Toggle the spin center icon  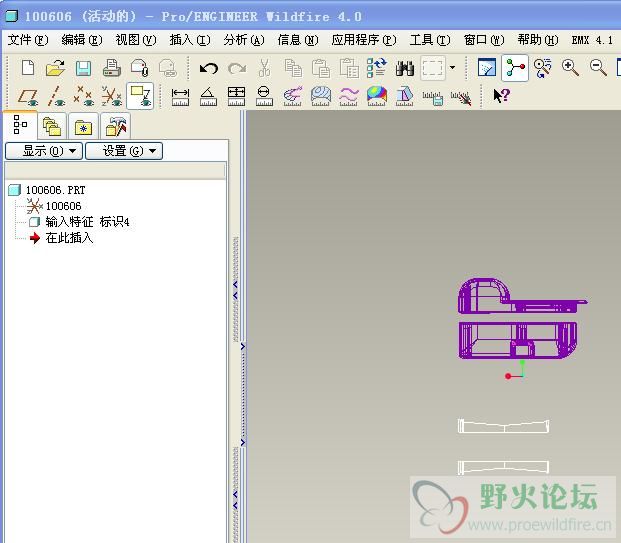click(515, 68)
